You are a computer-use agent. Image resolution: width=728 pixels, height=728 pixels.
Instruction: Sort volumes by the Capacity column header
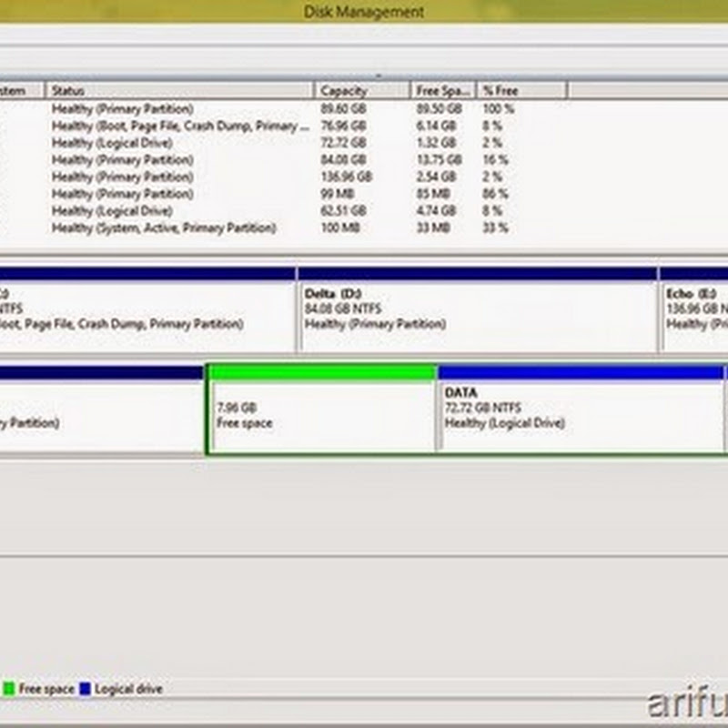[362, 90]
